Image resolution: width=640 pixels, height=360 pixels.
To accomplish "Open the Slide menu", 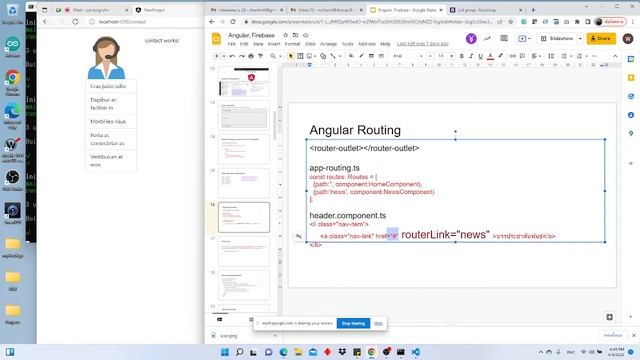I will tap(310, 44).
